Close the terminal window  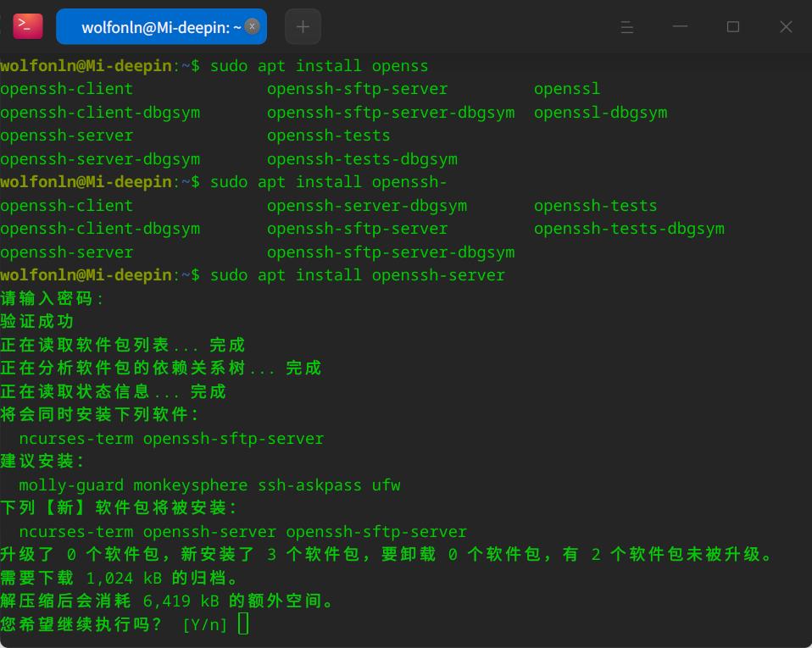(x=786, y=26)
